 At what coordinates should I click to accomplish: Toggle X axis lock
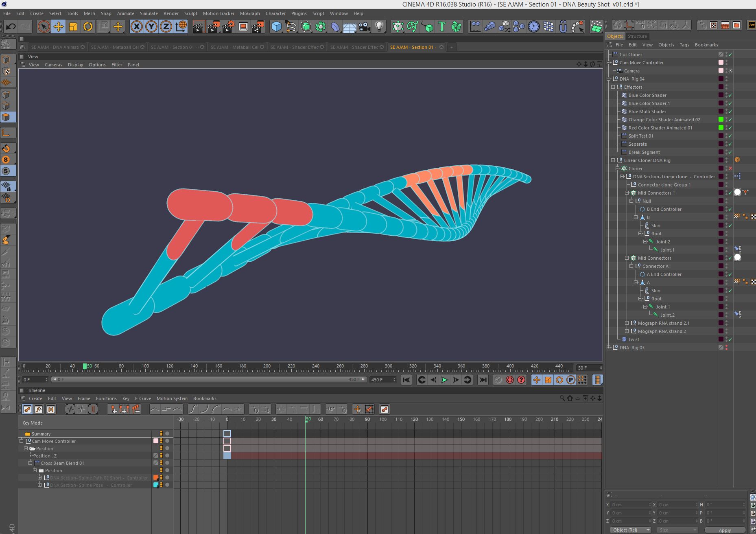pyautogui.click(x=137, y=27)
